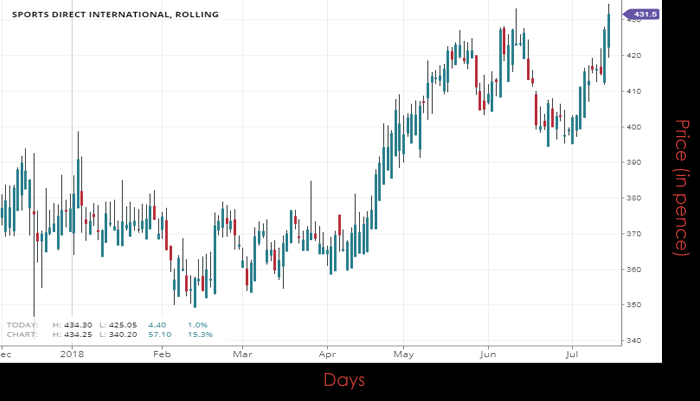The height and width of the screenshot is (401, 700).
Task: Select the May label on time axis
Action: pyautogui.click(x=403, y=353)
